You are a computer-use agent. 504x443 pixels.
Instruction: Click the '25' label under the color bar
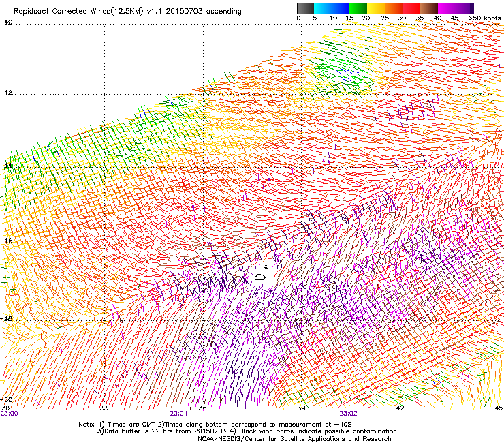(384, 18)
